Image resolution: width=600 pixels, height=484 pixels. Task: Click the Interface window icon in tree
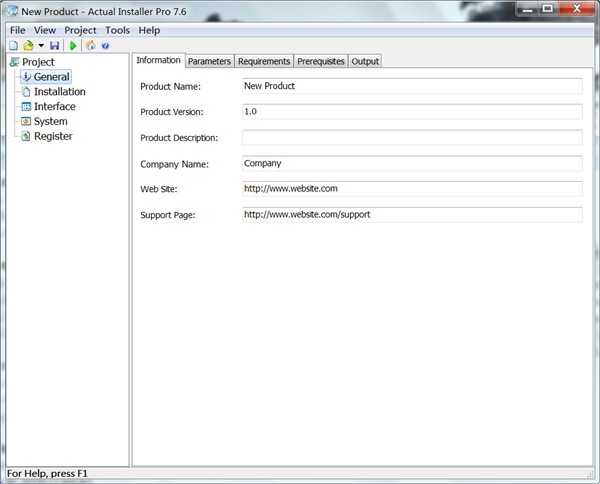tap(26, 107)
